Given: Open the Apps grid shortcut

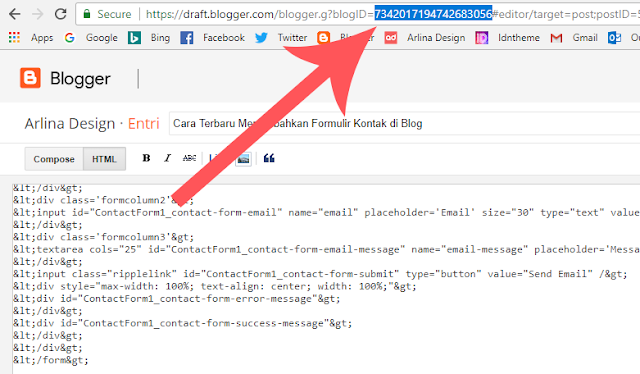Looking at the screenshot, I should tap(31, 38).
